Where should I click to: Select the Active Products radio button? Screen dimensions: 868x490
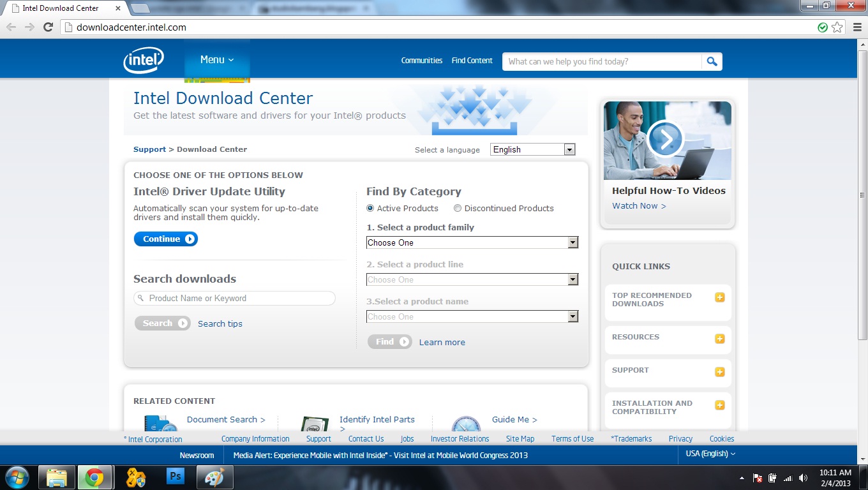(x=370, y=208)
